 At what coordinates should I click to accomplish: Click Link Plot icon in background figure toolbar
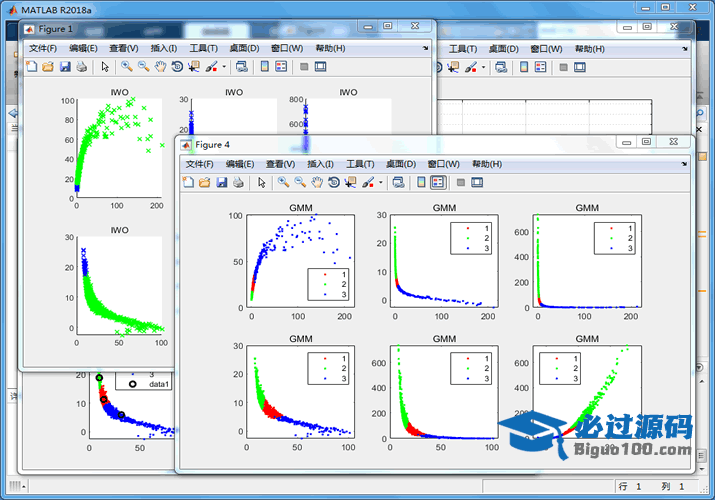[x=501, y=67]
